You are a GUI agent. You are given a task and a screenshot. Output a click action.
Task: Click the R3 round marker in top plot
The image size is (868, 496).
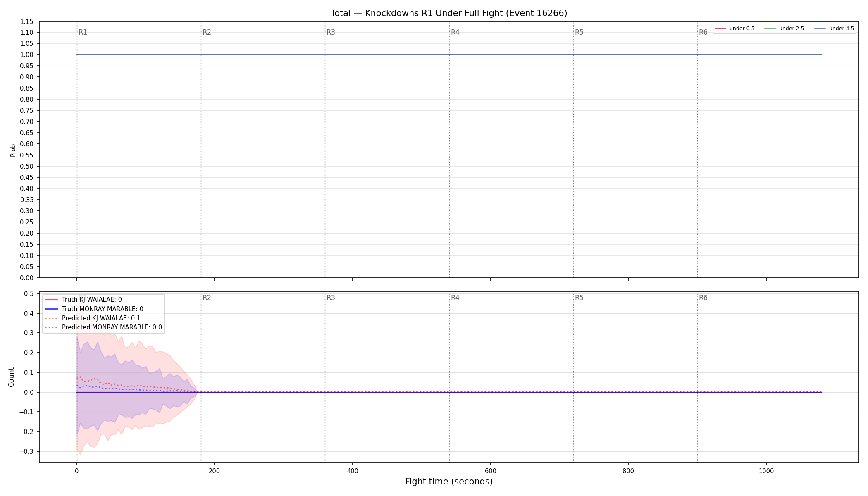click(x=331, y=32)
